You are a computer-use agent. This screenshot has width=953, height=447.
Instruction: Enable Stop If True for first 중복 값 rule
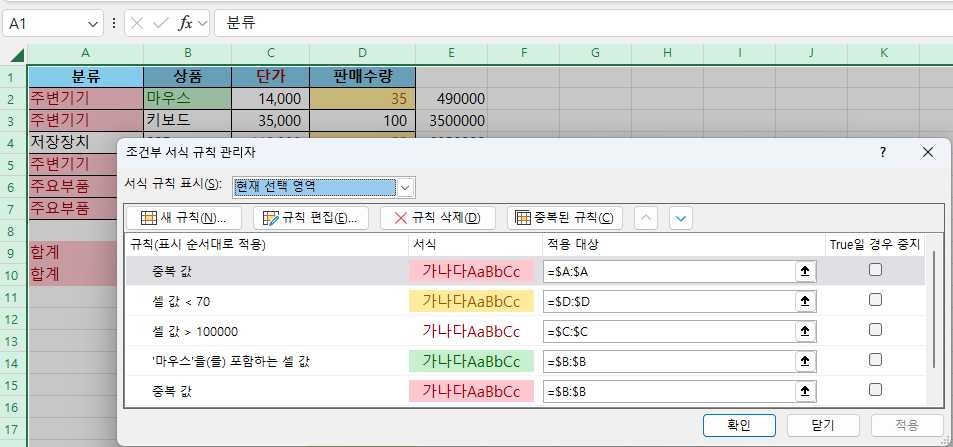pyautogui.click(x=875, y=270)
